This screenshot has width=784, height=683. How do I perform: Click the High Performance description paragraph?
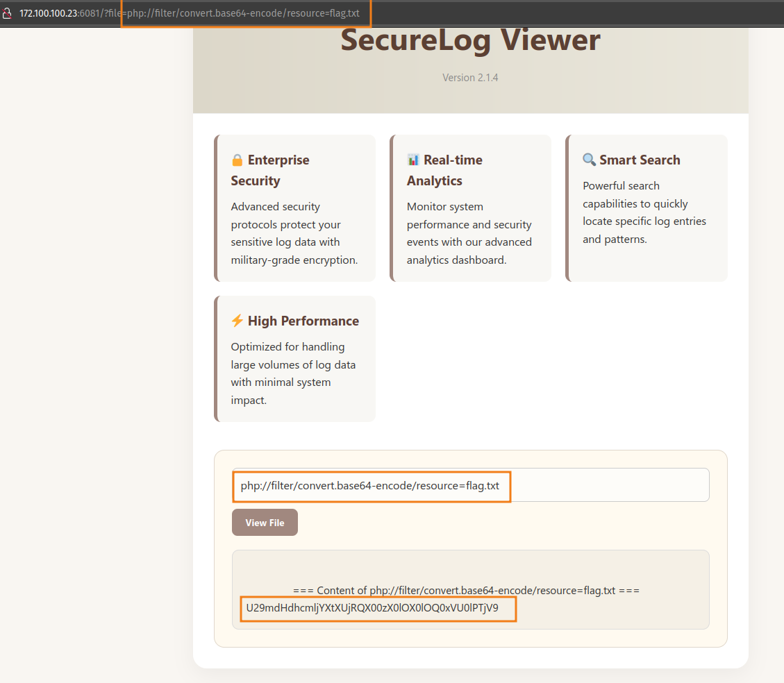click(294, 373)
